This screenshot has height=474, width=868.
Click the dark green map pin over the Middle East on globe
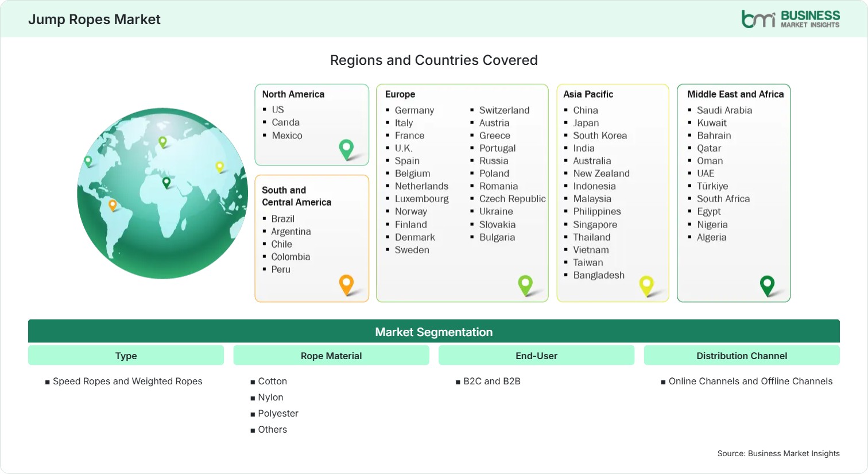coord(166,183)
